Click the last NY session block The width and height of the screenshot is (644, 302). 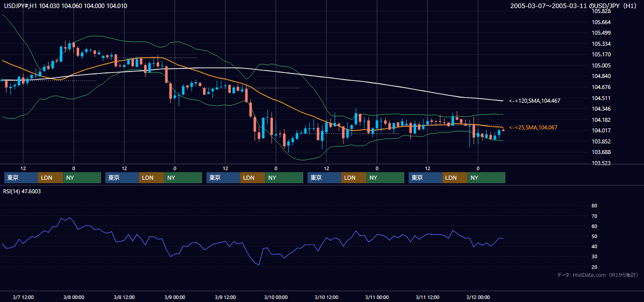coord(486,178)
